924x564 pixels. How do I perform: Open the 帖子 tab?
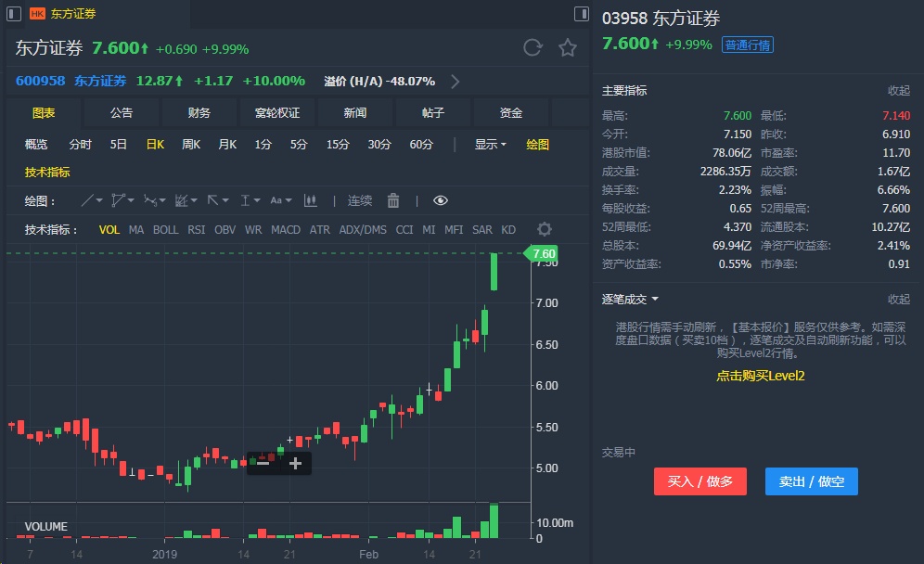[x=433, y=112]
